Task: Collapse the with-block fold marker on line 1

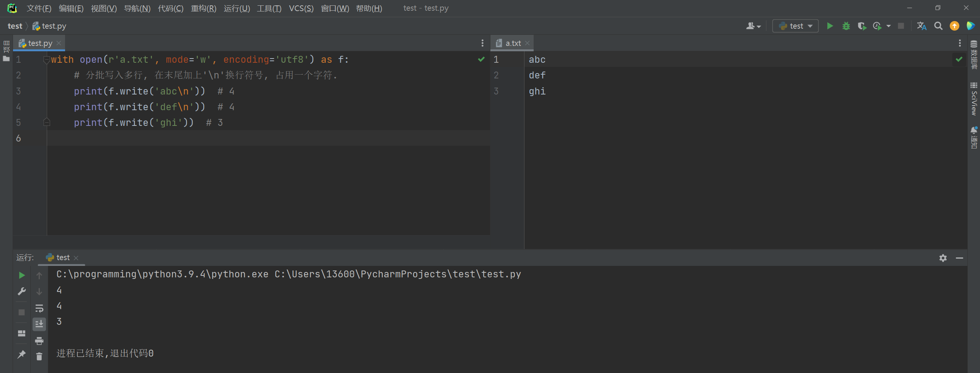Action: pyautogui.click(x=47, y=60)
